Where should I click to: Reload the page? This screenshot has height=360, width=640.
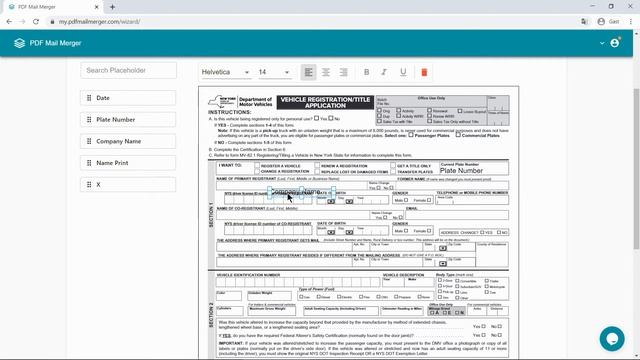coord(36,22)
